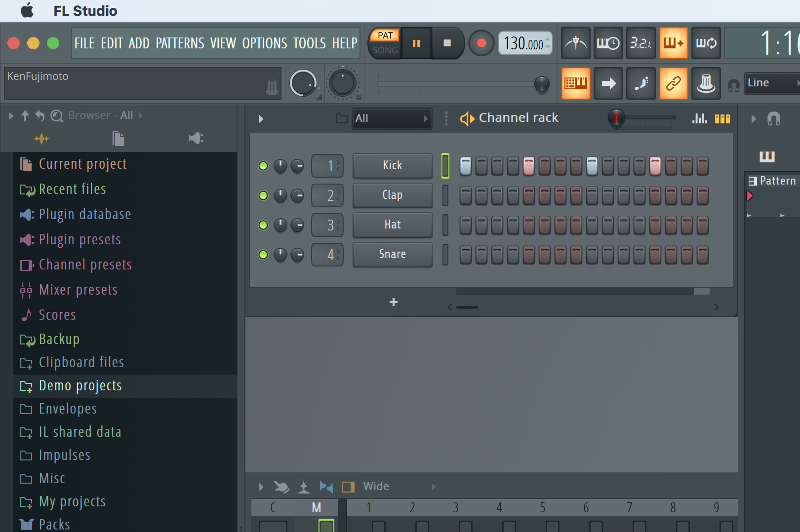
Task: Expand the mixer menu arrow
Action: click(x=261, y=487)
